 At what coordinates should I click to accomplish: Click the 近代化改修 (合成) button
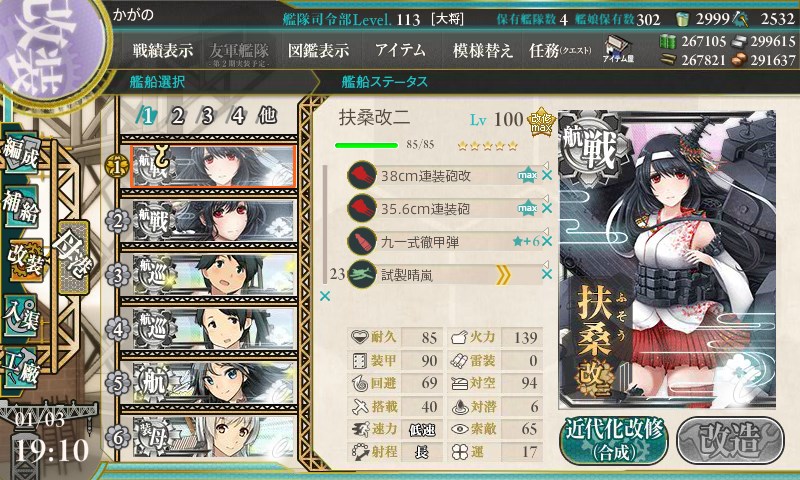click(x=614, y=440)
